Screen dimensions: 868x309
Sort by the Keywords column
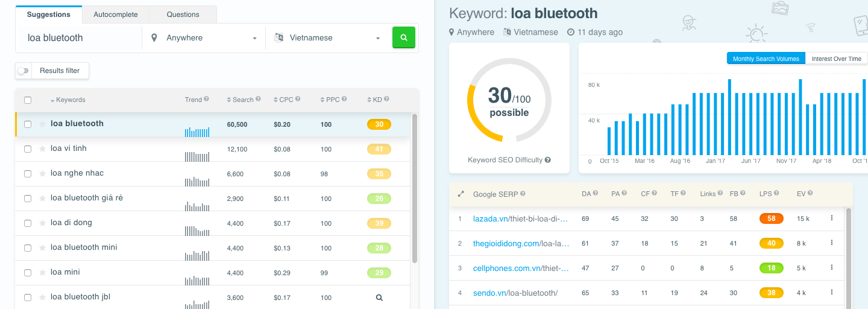(68, 100)
